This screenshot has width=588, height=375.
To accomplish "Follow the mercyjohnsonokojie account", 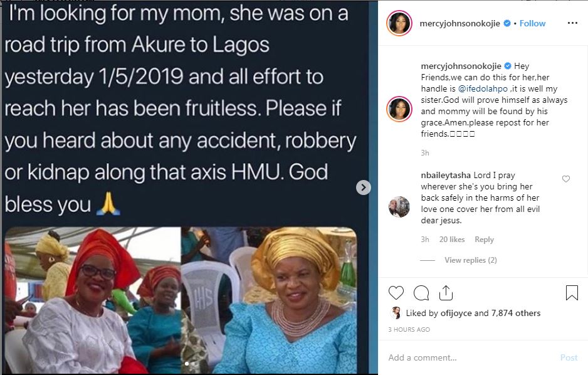I will (532, 23).
